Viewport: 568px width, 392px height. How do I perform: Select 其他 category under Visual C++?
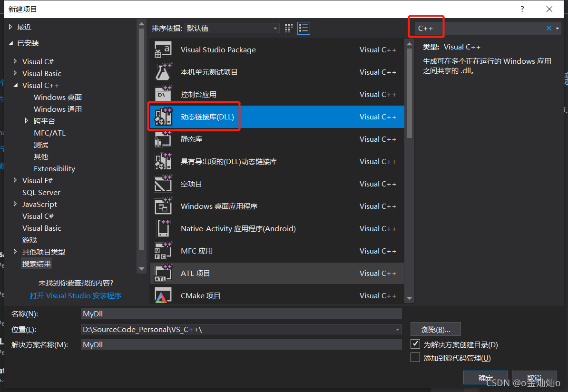click(x=41, y=157)
